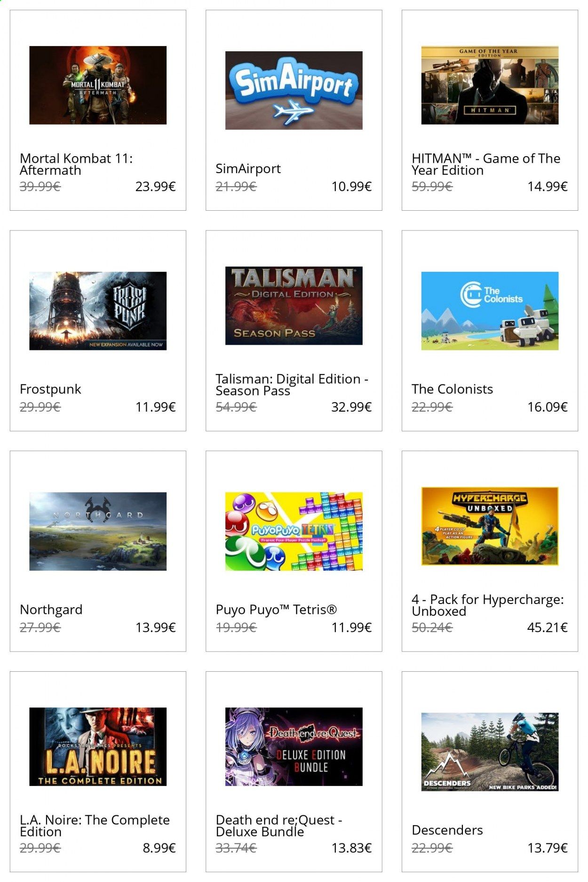Click the "L.A. Noire: The Complete Edition" title
The height and width of the screenshot is (882, 588).
(95, 826)
